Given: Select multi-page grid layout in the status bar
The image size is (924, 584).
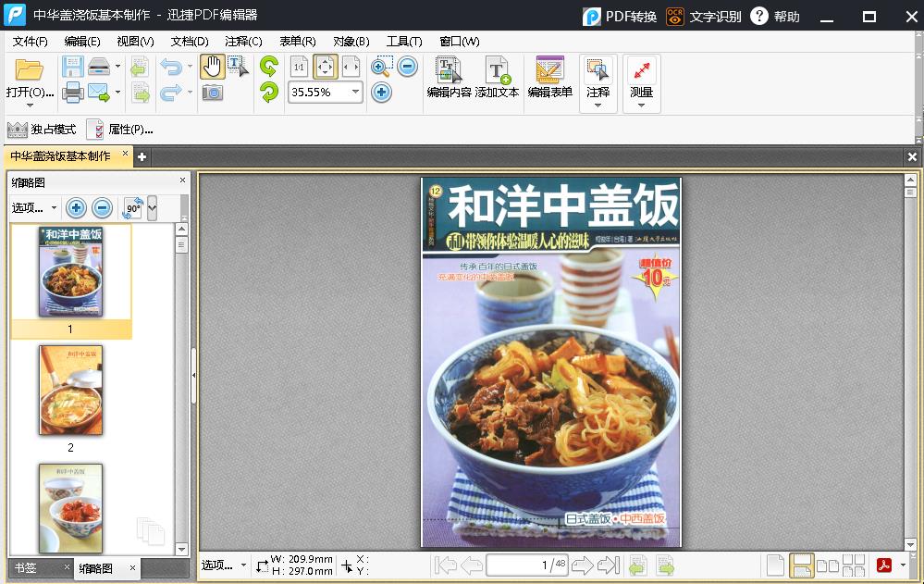Looking at the screenshot, I should pos(854,565).
